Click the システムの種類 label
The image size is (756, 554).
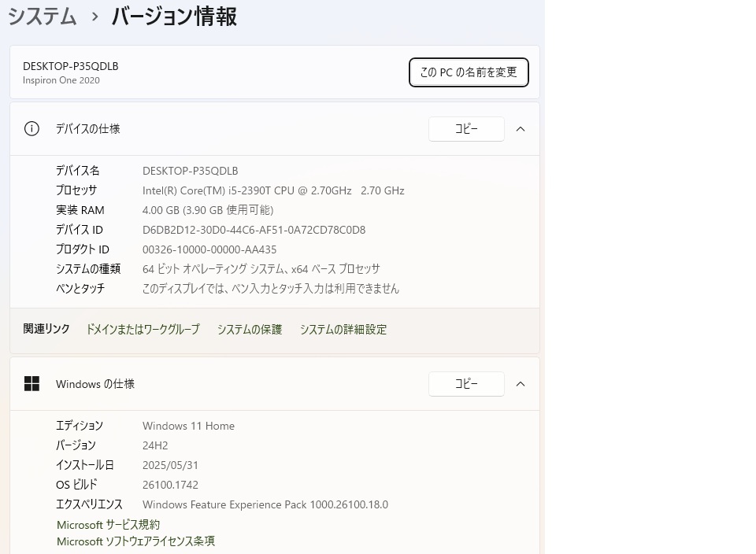click(87, 269)
